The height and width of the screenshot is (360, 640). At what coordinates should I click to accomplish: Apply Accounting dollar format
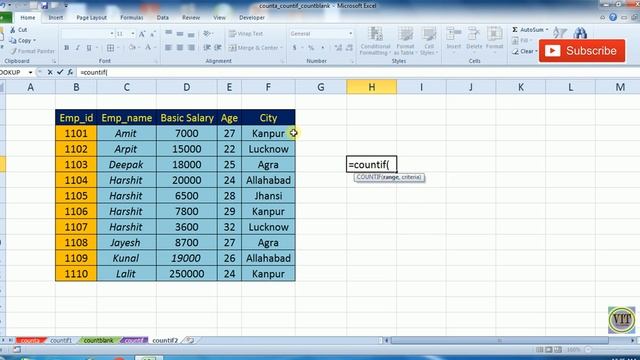click(294, 48)
